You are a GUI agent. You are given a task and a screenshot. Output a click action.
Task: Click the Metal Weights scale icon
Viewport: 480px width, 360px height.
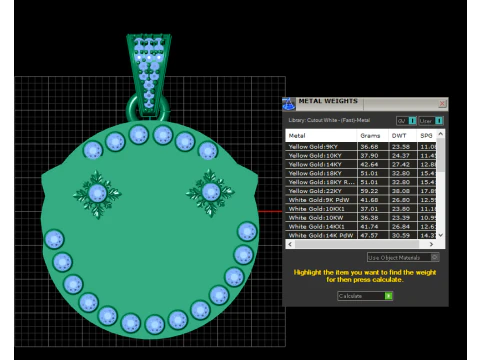click(289, 104)
